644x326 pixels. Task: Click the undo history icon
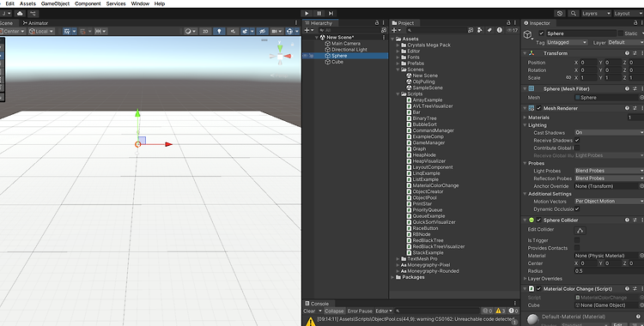tap(560, 14)
